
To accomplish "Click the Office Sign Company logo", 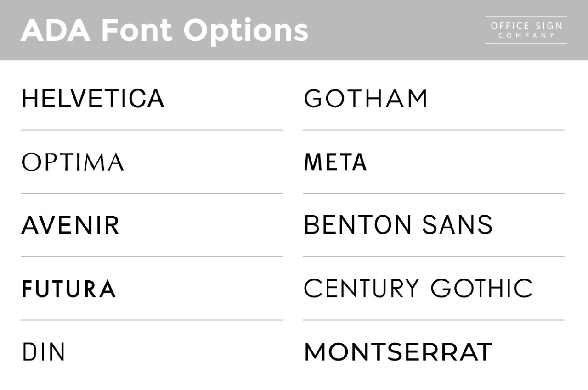I will tap(526, 30).
